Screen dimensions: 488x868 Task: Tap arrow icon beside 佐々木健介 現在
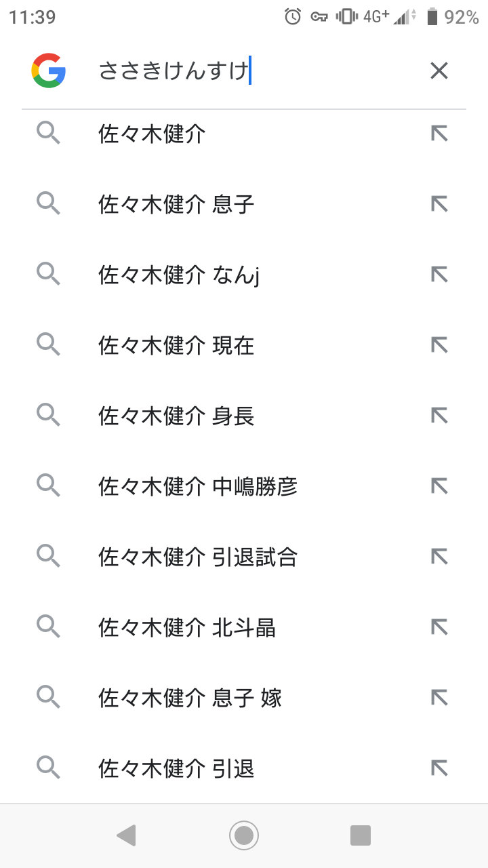click(x=439, y=344)
